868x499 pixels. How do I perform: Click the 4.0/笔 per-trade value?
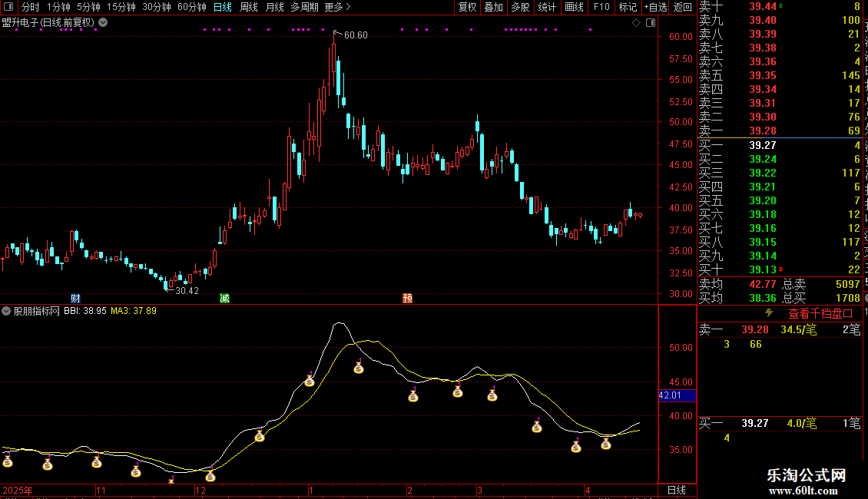tap(802, 423)
